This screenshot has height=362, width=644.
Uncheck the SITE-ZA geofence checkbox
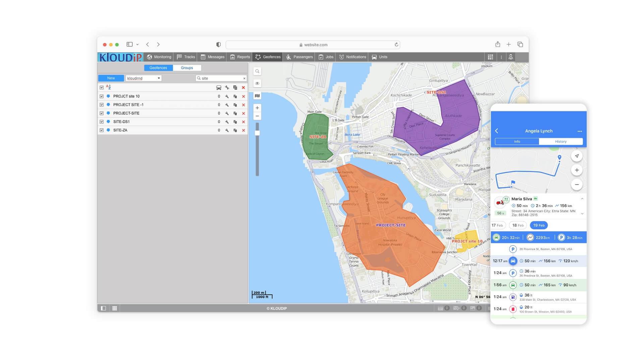click(102, 130)
